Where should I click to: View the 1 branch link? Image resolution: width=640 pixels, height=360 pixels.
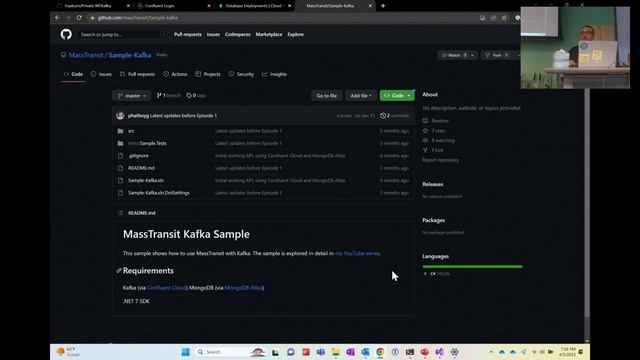click(169, 96)
